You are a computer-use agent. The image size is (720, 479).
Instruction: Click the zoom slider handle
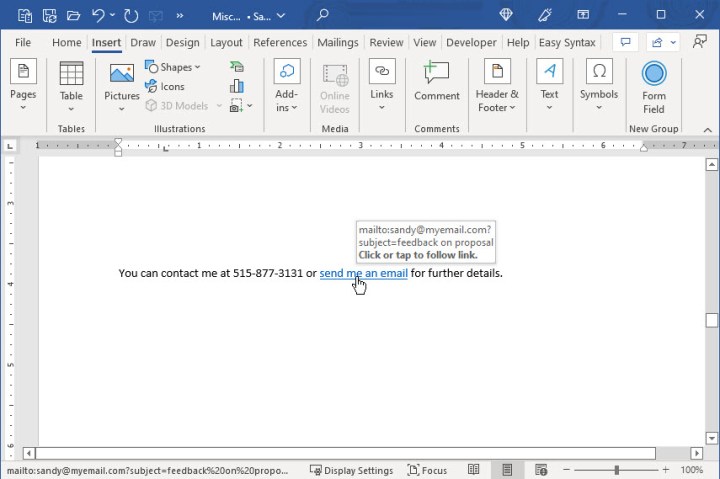pyautogui.click(x=616, y=470)
